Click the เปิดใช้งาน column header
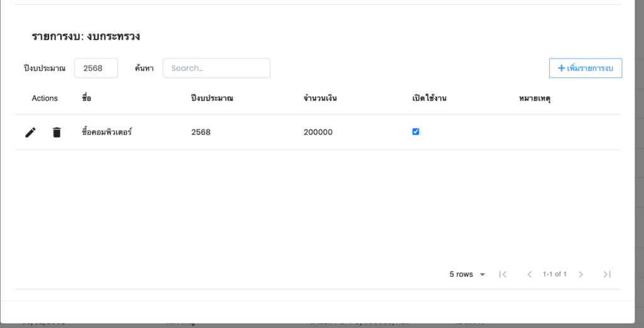 (430, 98)
